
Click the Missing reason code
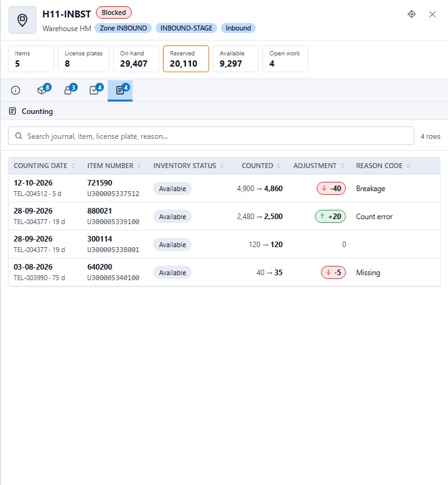[x=368, y=273]
